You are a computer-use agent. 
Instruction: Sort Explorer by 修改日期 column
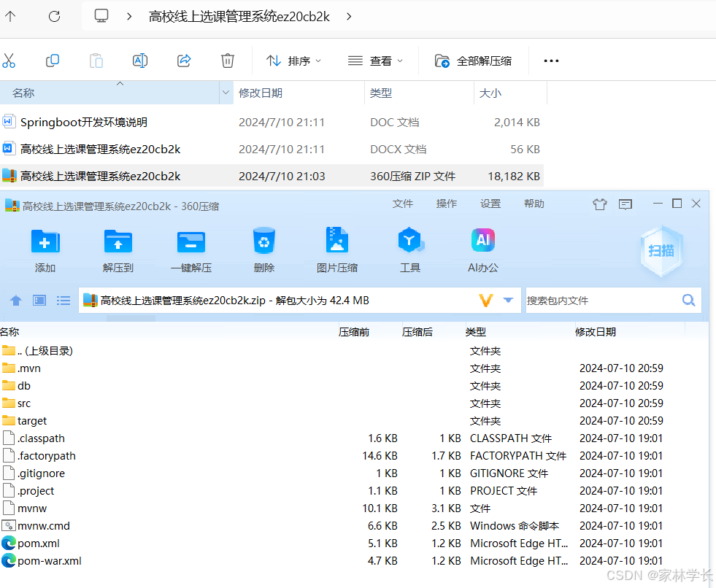pos(261,93)
